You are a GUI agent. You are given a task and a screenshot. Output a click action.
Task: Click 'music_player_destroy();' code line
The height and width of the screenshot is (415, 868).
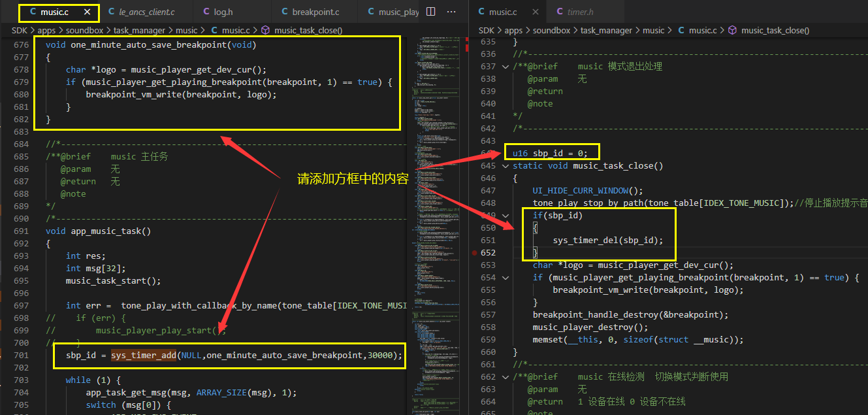(x=590, y=327)
